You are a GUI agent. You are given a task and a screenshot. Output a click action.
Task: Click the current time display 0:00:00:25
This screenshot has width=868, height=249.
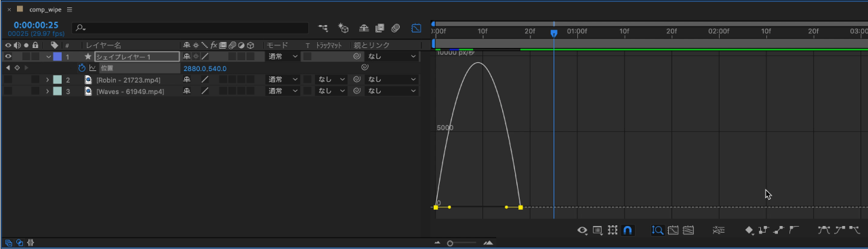36,25
